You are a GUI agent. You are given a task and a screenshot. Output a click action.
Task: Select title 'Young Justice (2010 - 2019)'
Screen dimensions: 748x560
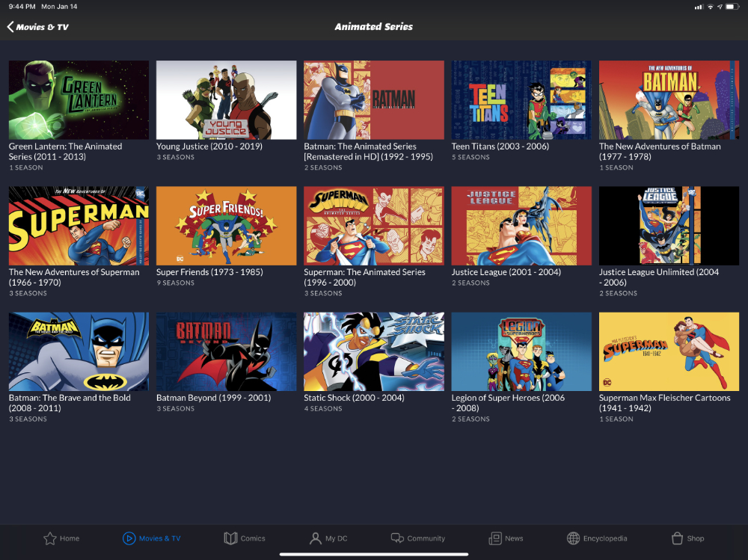[x=209, y=147]
